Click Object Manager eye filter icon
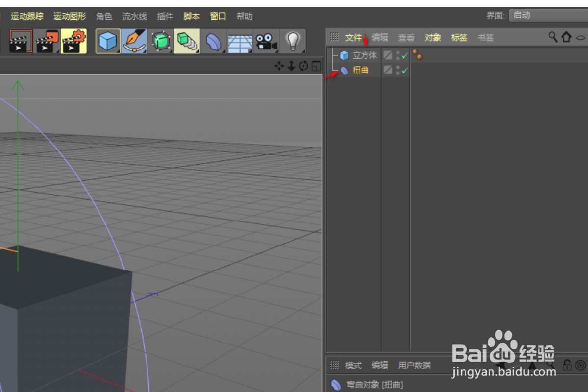The image size is (588, 392). click(x=581, y=37)
